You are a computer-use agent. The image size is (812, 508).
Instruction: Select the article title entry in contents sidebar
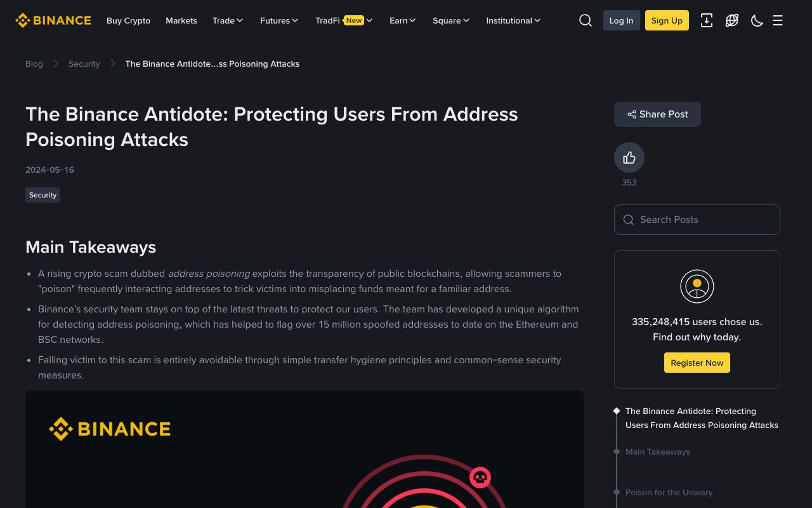tap(702, 418)
